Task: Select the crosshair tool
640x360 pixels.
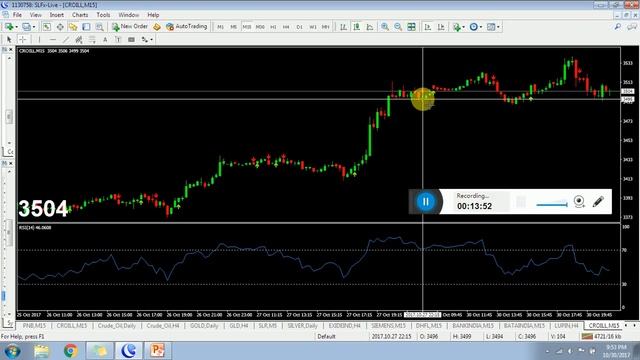Action: (23, 40)
